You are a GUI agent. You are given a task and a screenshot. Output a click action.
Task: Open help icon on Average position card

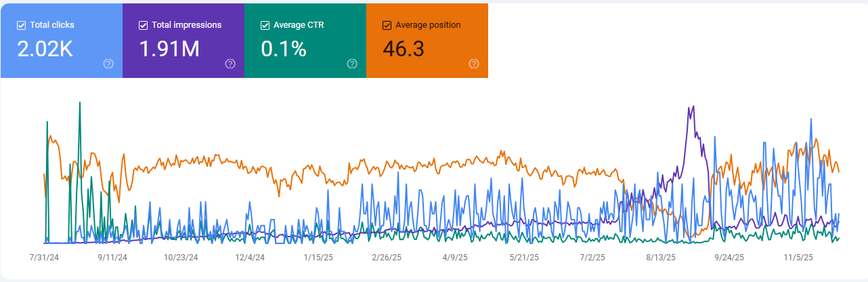[x=474, y=64]
